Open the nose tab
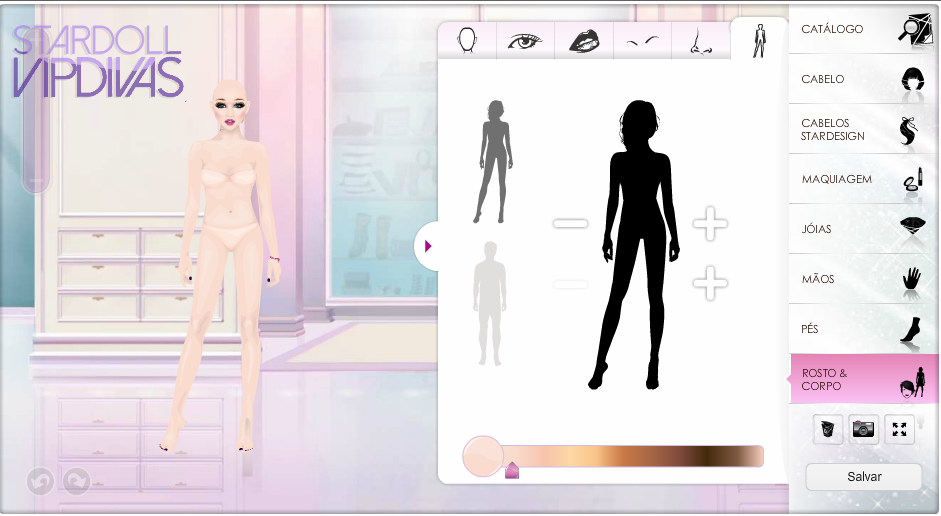Image resolution: width=941 pixels, height=516 pixels. (x=700, y=41)
